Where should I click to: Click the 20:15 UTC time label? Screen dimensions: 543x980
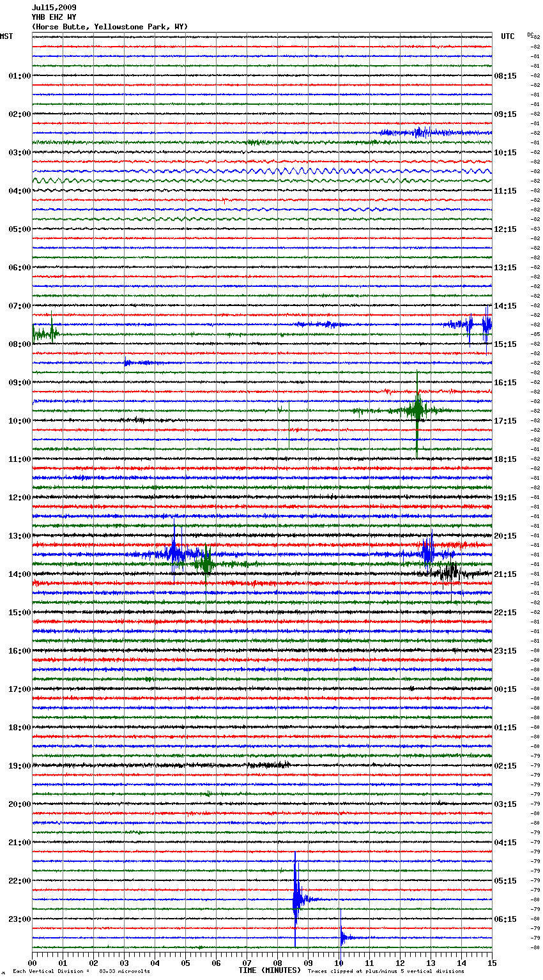[x=505, y=536]
